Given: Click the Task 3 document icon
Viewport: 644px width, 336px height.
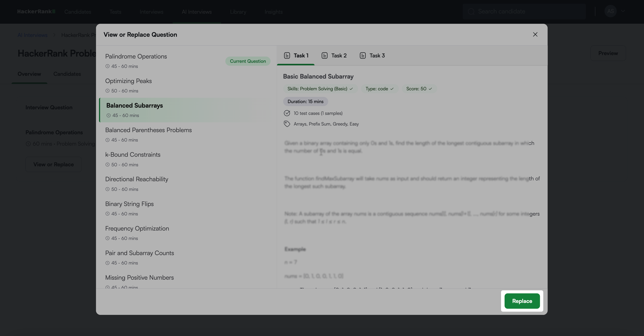Looking at the screenshot, I should tap(363, 56).
